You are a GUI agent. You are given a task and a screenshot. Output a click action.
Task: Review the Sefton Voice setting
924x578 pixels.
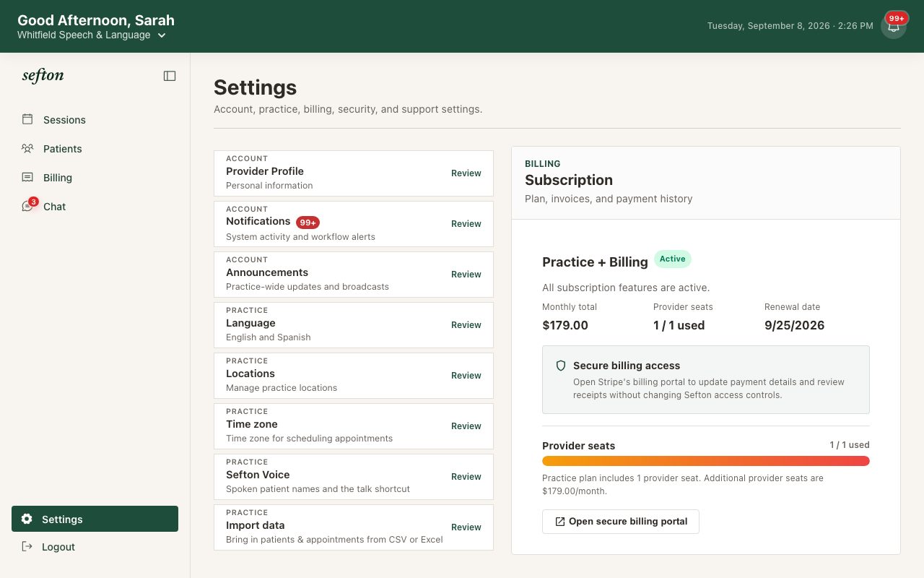pos(466,477)
